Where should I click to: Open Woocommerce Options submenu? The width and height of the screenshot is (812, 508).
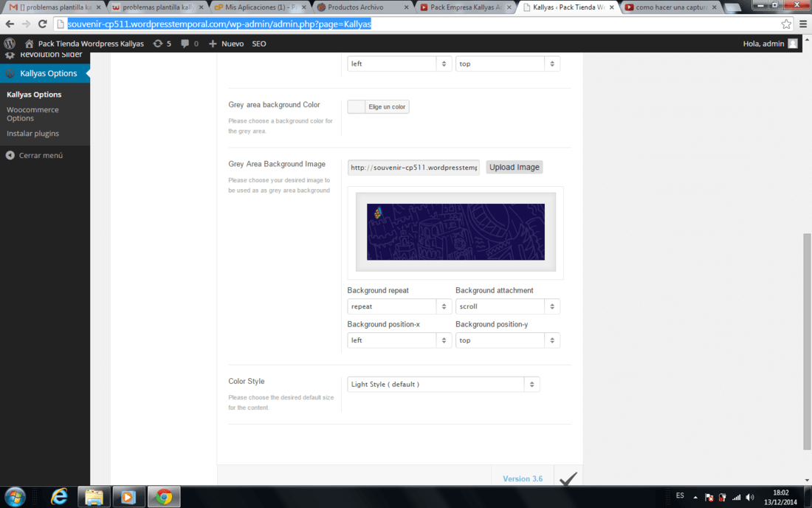click(x=32, y=114)
